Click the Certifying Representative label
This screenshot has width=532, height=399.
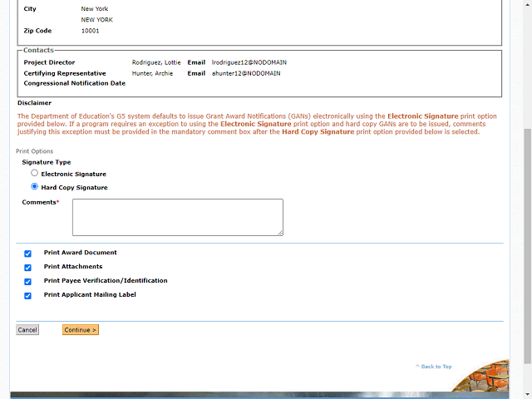tap(65, 73)
